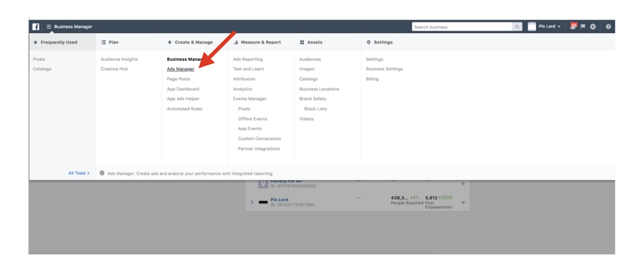This screenshot has height=275, width=644.
Task: Click the Facebook logo icon
Action: click(35, 27)
